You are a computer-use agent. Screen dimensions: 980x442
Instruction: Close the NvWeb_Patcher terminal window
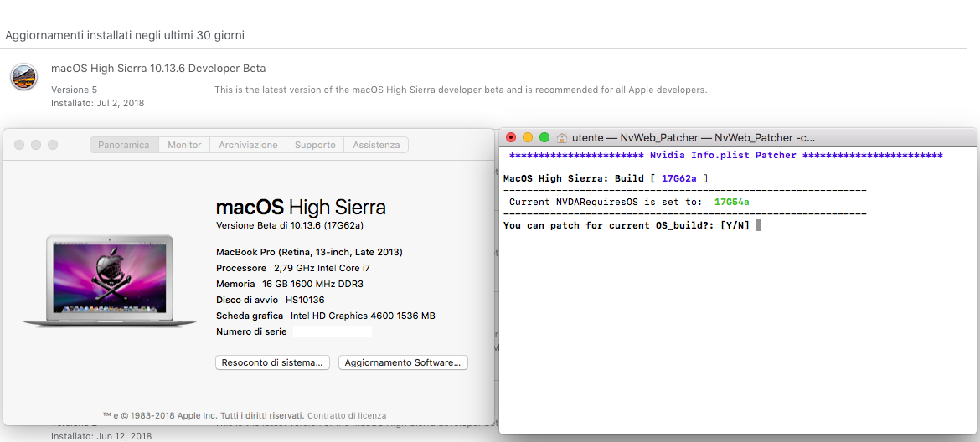[511, 137]
